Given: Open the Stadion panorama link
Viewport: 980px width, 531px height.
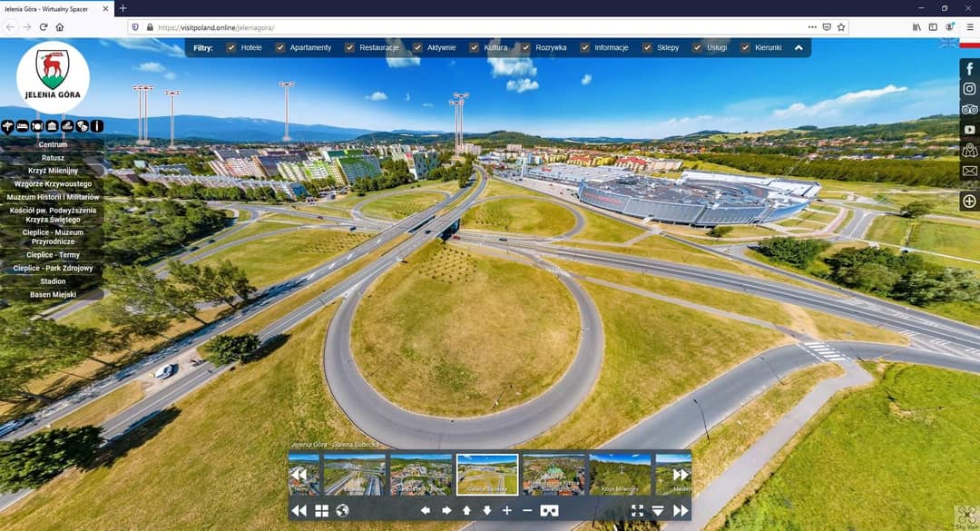Looking at the screenshot, I should point(53,281).
